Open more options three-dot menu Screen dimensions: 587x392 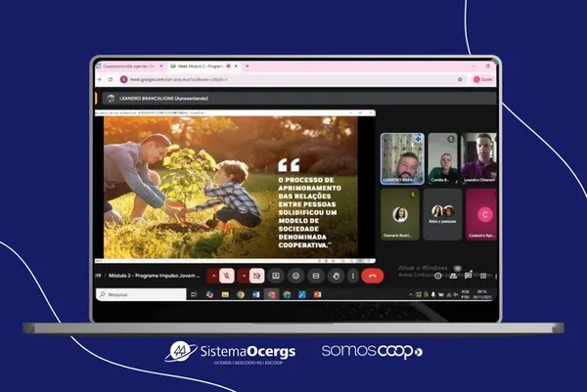pos(351,276)
